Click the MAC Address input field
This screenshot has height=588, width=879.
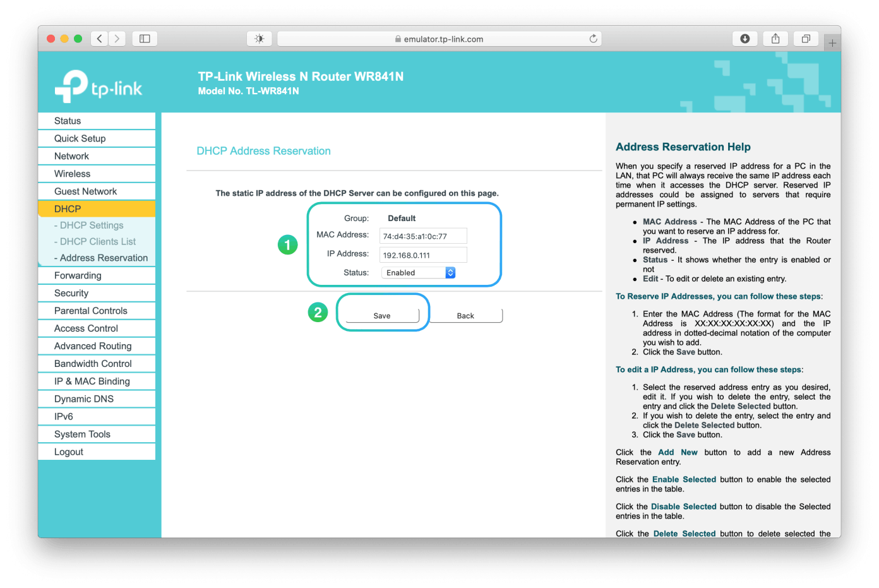[x=423, y=236]
